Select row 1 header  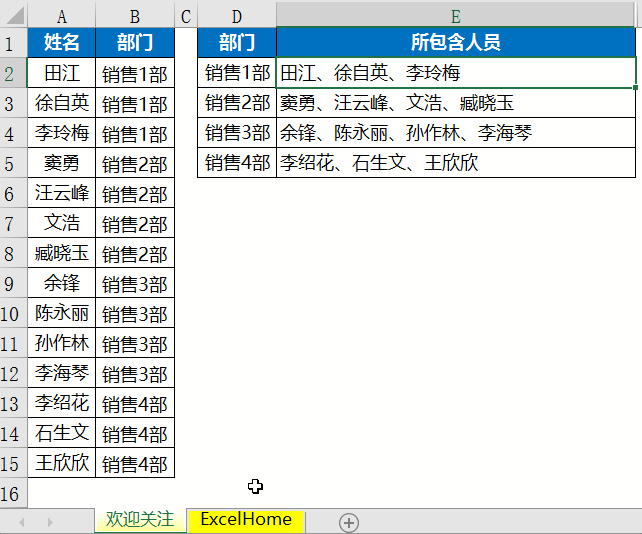(14, 43)
